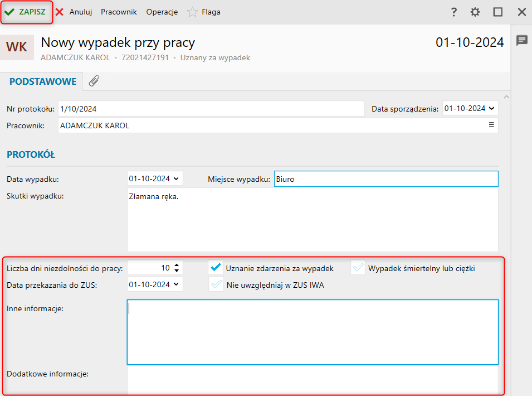Click scroll up arrow of form

pyautogui.click(x=506, y=97)
